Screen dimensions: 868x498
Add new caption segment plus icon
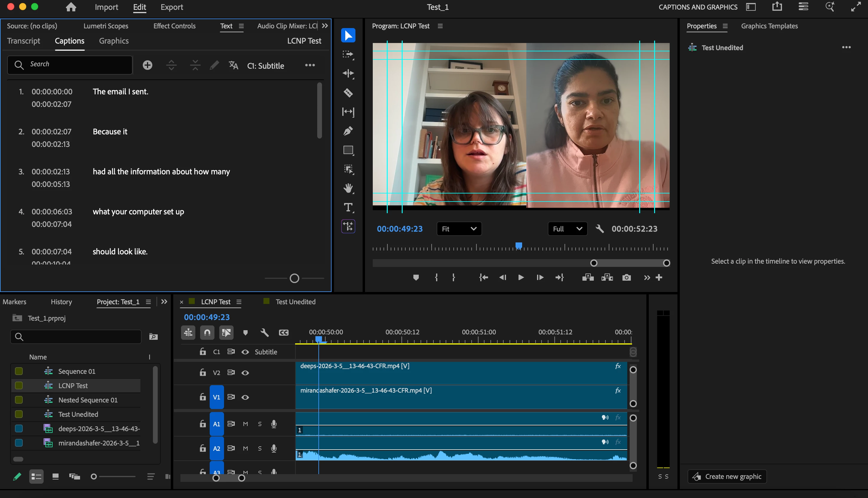tap(148, 65)
